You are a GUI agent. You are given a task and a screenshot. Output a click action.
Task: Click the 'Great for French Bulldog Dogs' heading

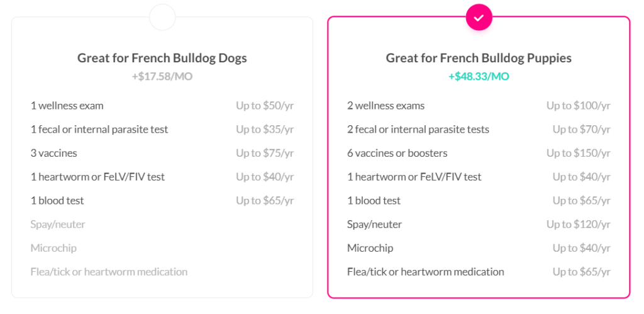(x=162, y=58)
